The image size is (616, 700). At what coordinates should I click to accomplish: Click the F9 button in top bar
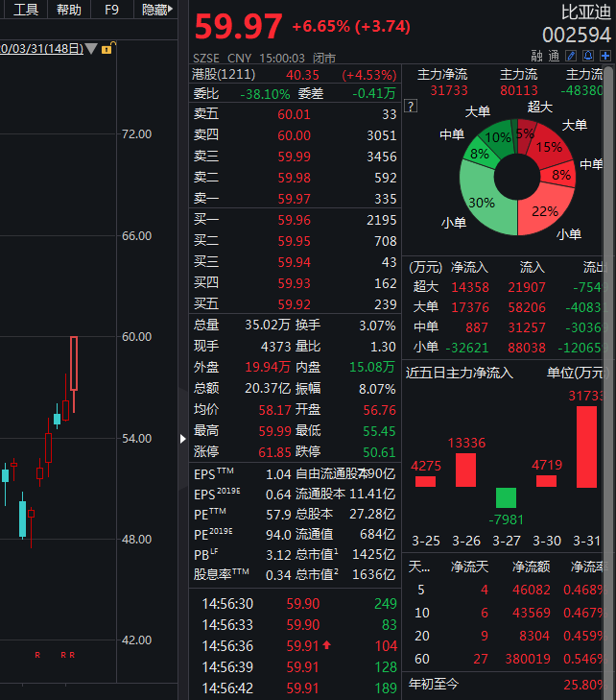(111, 10)
